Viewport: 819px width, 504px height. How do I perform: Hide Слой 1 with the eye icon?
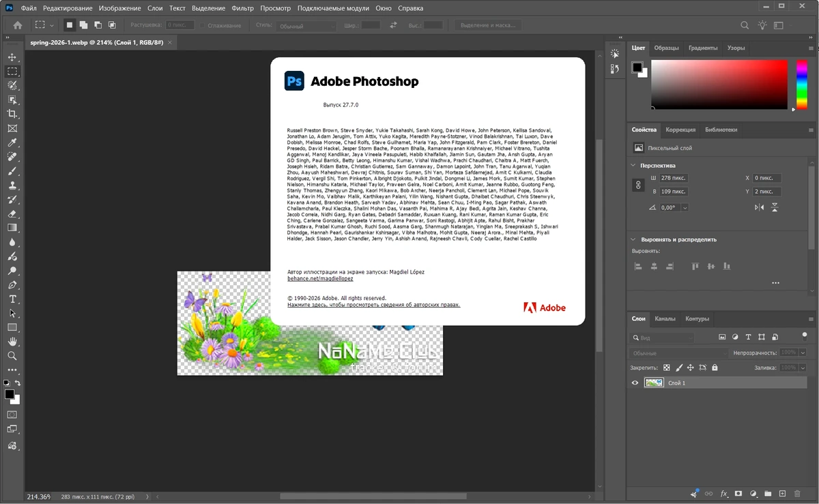point(635,383)
